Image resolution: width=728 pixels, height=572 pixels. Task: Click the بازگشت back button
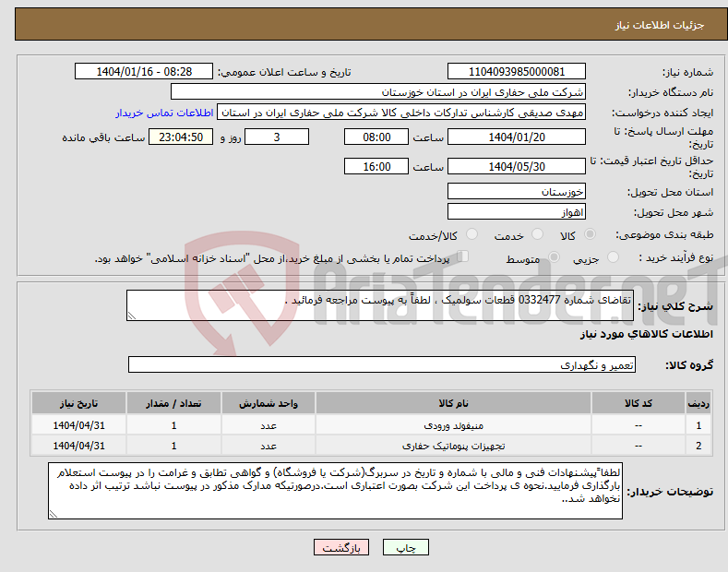coord(341,547)
